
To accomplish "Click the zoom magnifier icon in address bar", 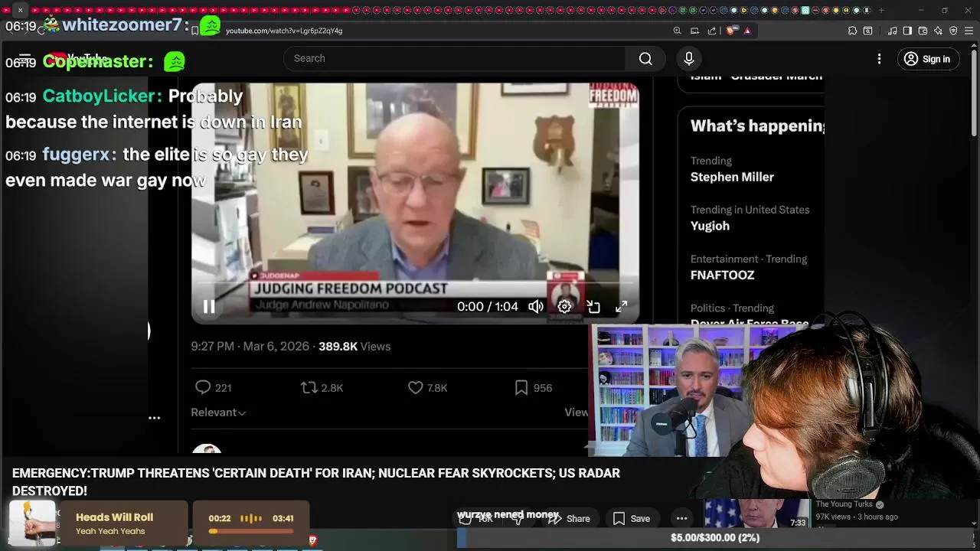I will tap(677, 31).
